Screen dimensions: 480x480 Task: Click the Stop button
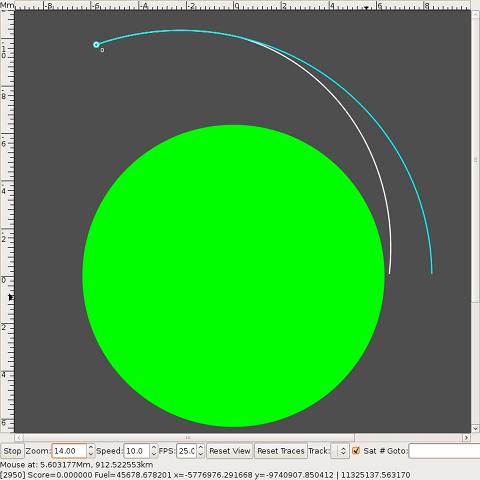pyautogui.click(x=12, y=451)
